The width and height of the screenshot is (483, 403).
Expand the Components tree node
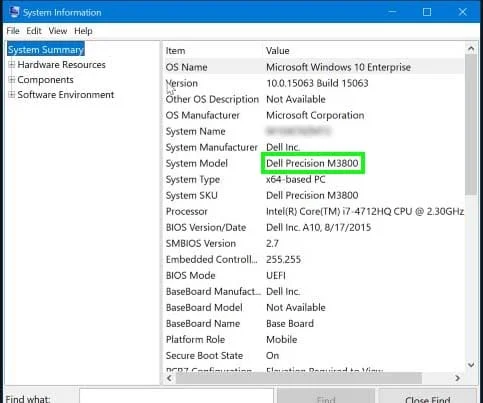tap(12, 80)
